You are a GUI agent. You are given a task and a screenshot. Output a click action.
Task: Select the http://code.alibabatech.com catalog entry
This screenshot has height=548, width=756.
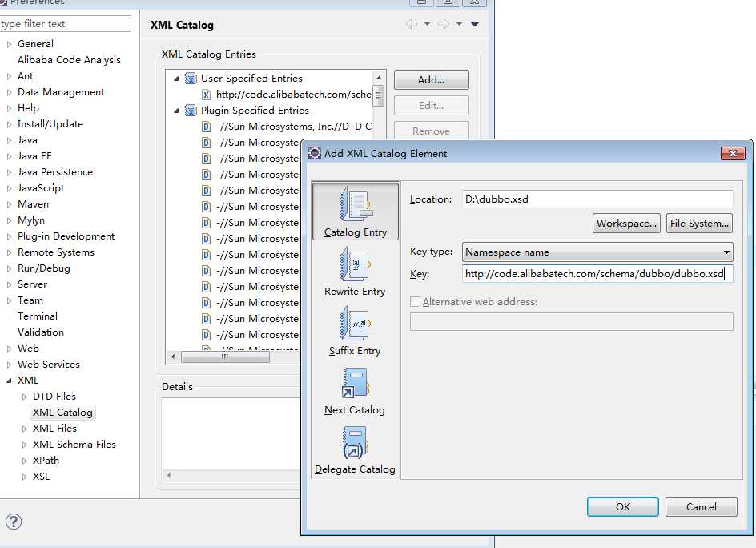[x=294, y=95]
